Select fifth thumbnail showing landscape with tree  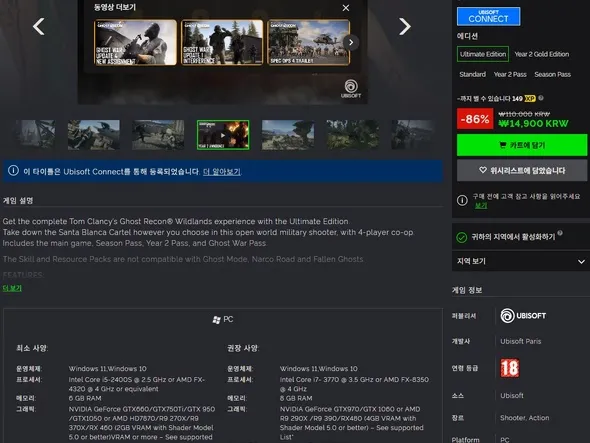coord(288,135)
